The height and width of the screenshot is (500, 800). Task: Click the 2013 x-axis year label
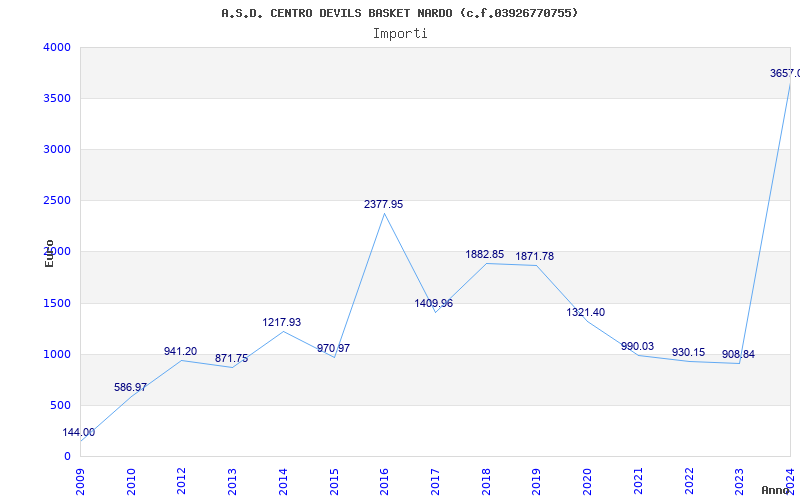(233, 482)
